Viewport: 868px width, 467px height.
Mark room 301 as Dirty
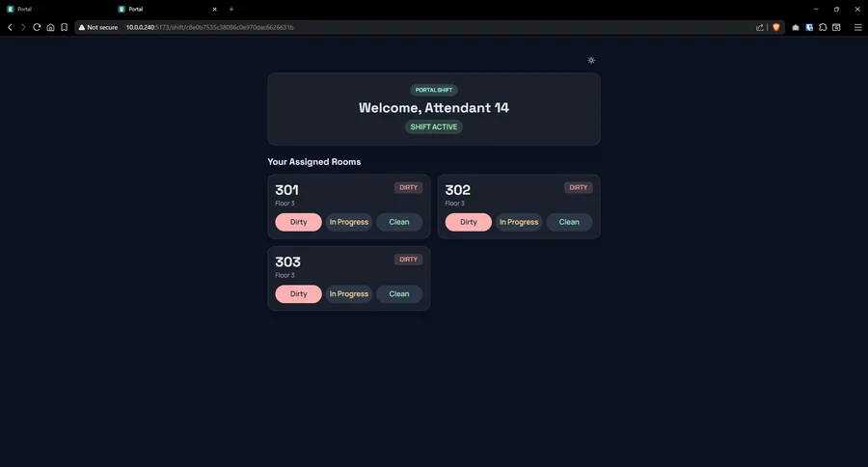click(298, 222)
